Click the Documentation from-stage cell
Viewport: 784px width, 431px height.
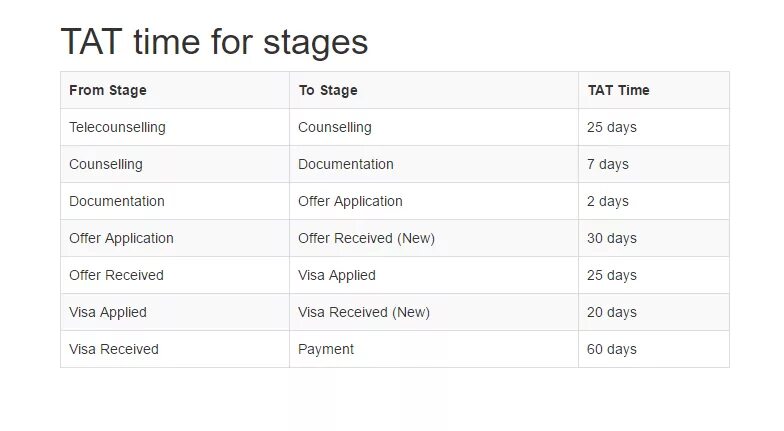pos(117,201)
